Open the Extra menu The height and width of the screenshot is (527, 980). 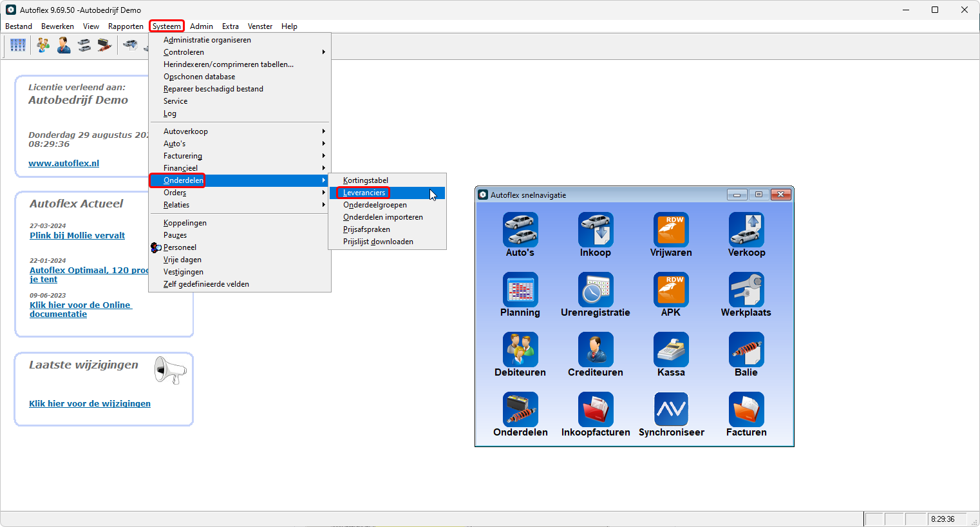pyautogui.click(x=231, y=26)
